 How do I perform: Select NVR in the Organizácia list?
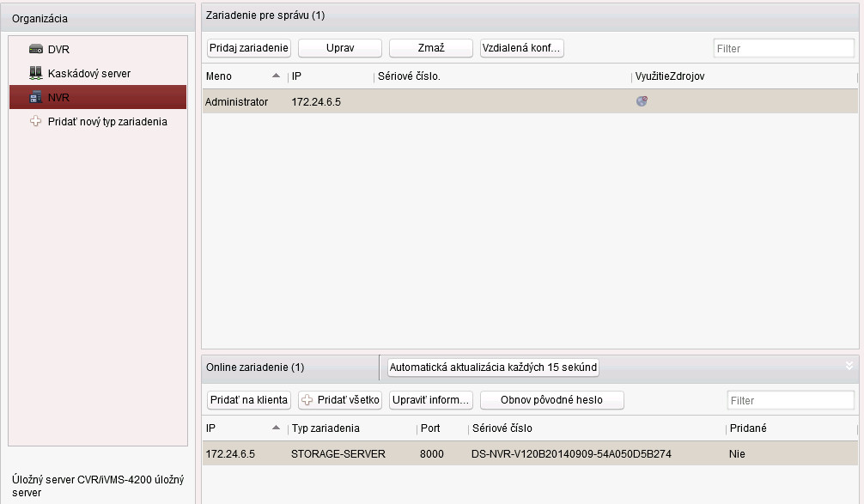tap(98, 97)
